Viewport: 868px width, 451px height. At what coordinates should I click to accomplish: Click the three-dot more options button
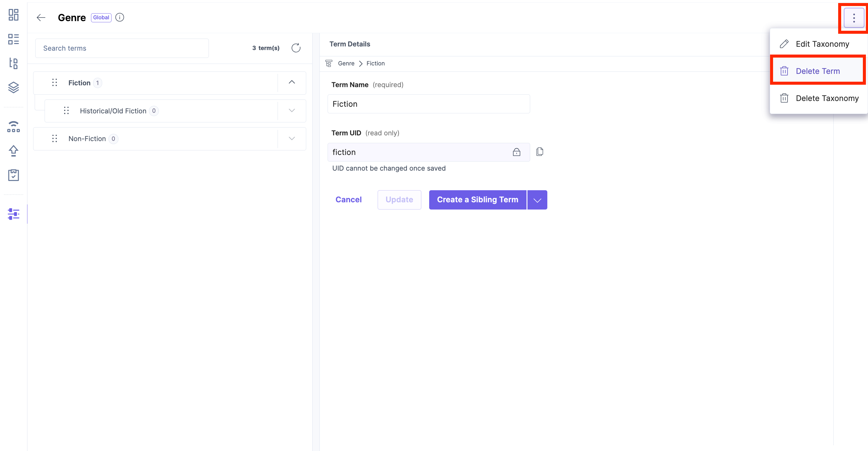(x=854, y=17)
